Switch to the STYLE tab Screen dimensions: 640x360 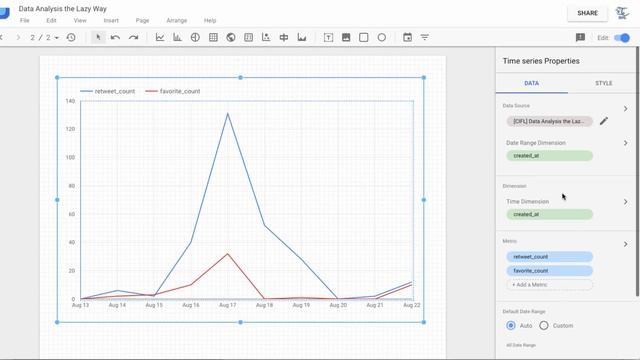603,83
